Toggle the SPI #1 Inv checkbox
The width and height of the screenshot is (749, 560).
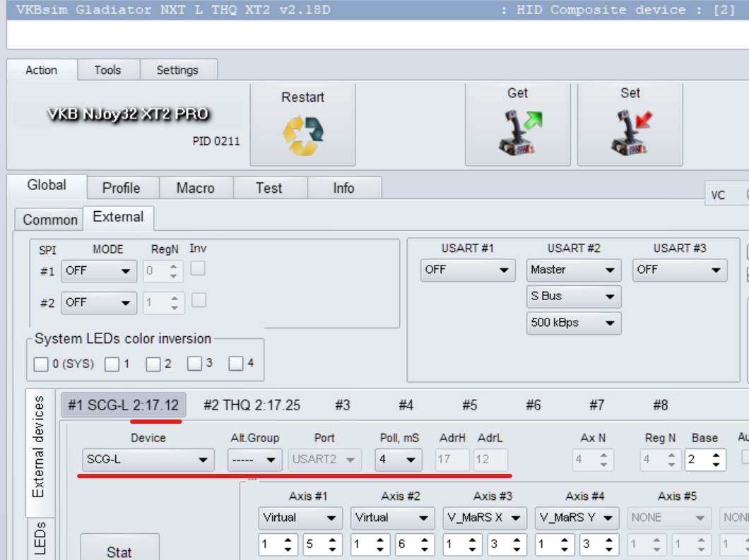click(x=198, y=268)
